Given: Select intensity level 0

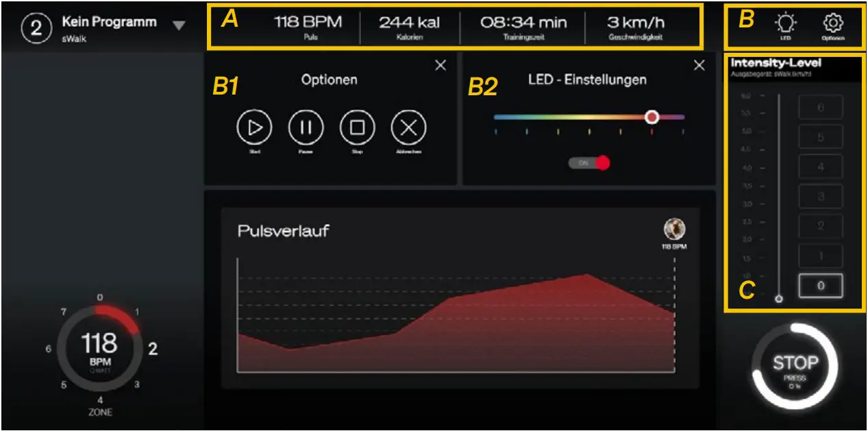Looking at the screenshot, I should [x=820, y=286].
